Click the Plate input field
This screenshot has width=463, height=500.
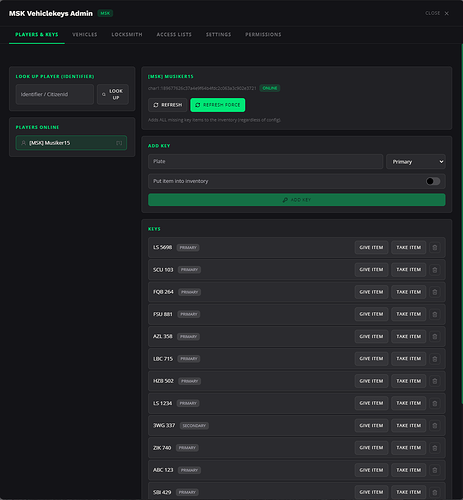tap(265, 161)
